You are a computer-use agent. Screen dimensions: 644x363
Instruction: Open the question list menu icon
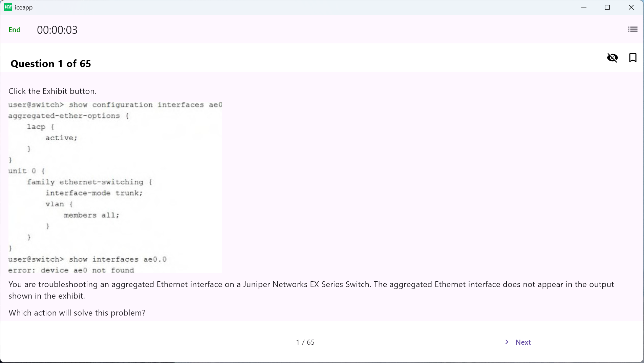tap(632, 29)
